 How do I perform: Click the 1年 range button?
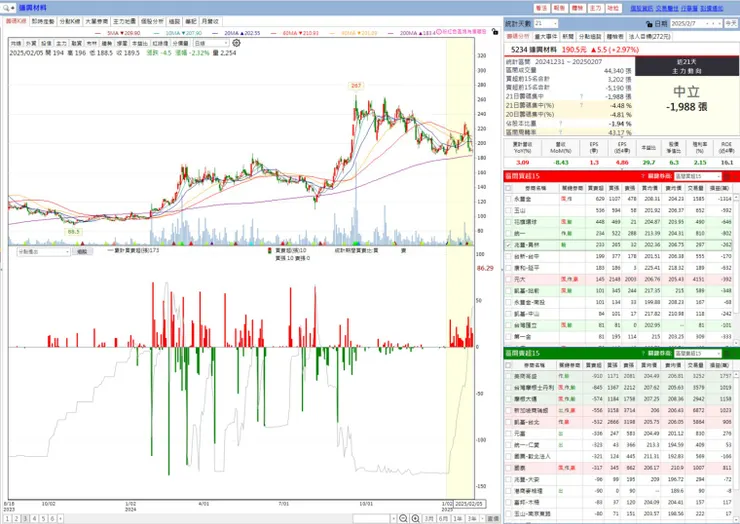[x=457, y=518]
